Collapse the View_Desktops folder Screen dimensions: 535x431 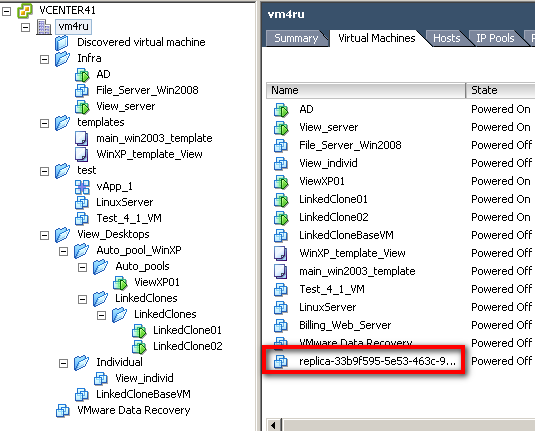[x=44, y=235]
